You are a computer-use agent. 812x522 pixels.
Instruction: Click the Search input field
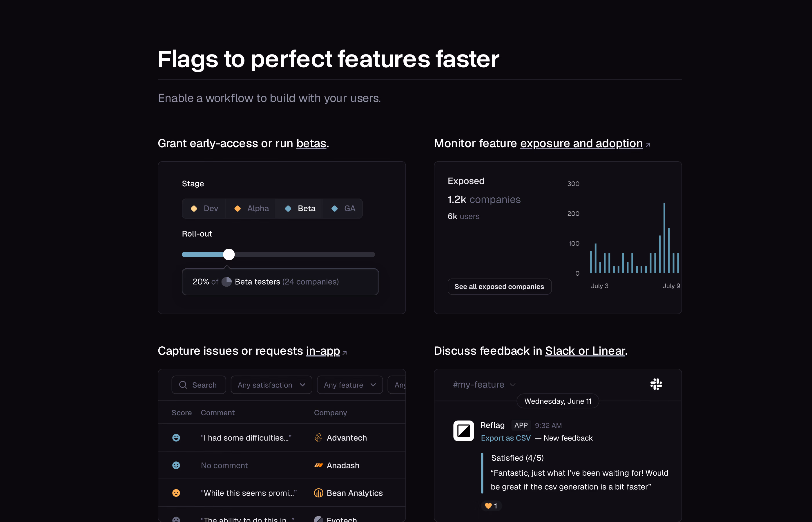[199, 385]
